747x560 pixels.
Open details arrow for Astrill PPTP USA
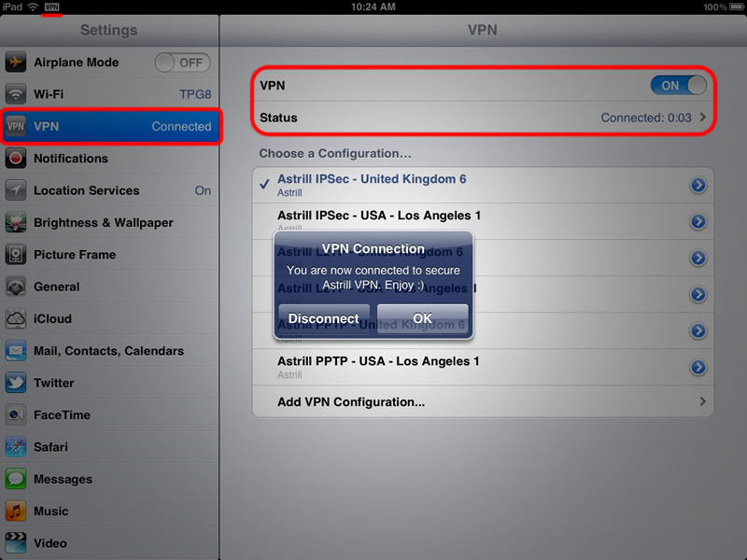(698, 367)
